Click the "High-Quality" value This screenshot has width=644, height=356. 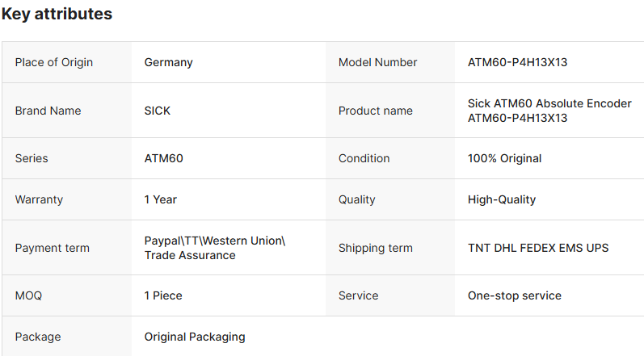coord(502,199)
